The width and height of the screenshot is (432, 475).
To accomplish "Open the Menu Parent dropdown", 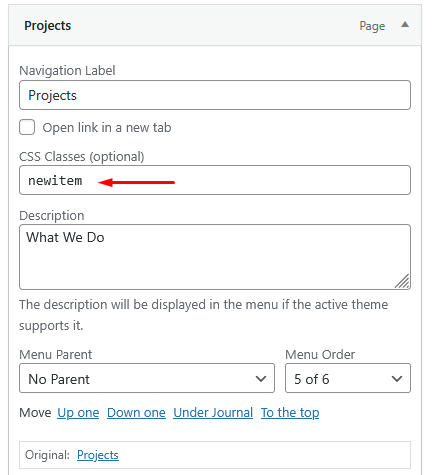I will tap(147, 378).
